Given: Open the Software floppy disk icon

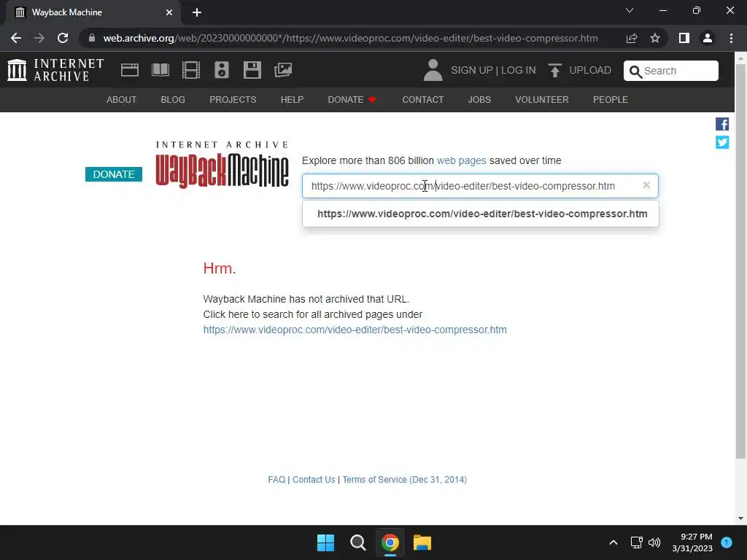Looking at the screenshot, I should point(252,70).
